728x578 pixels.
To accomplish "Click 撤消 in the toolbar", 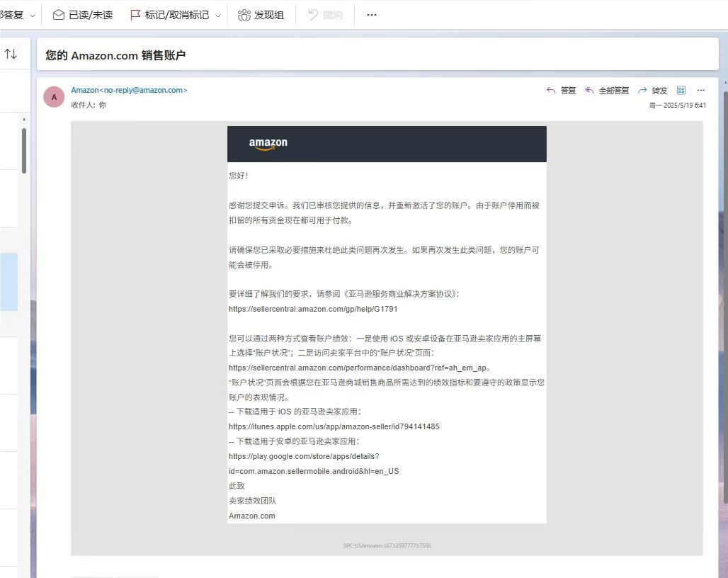I will (x=333, y=15).
